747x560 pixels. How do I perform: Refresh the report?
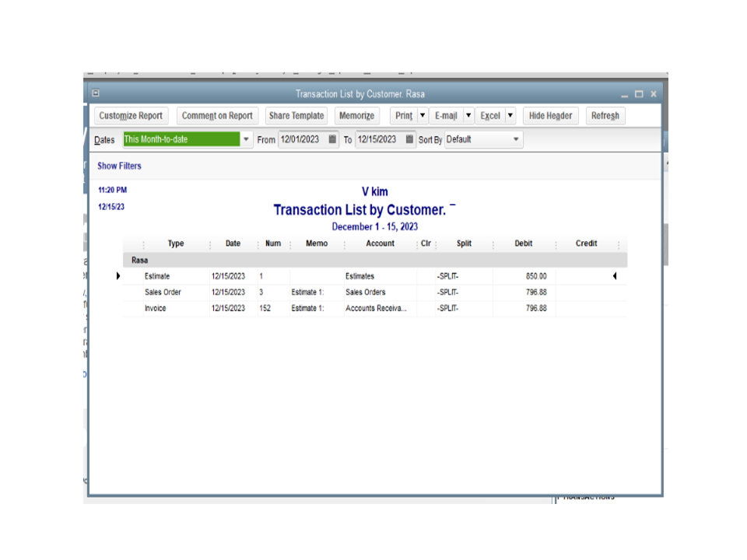coord(605,116)
